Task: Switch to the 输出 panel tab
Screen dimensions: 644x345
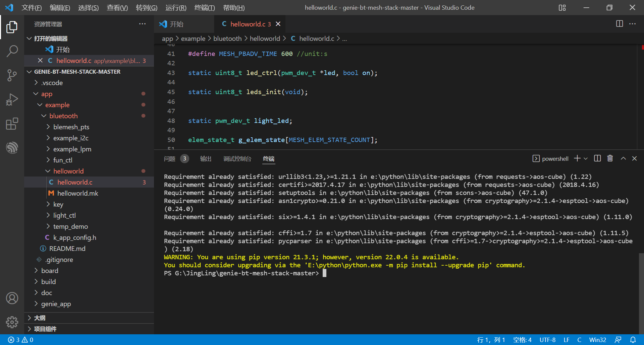Action: click(206, 159)
